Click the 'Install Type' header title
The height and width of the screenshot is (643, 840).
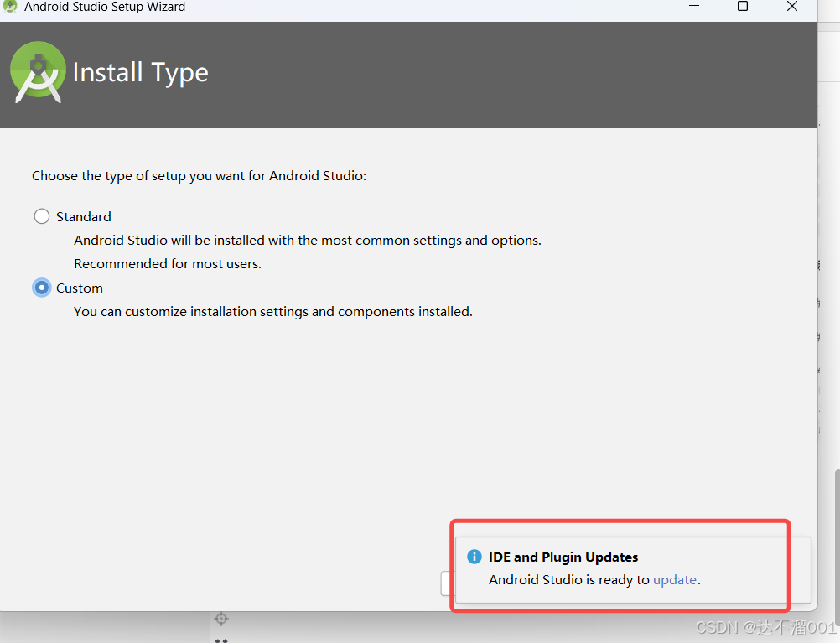coord(140,72)
